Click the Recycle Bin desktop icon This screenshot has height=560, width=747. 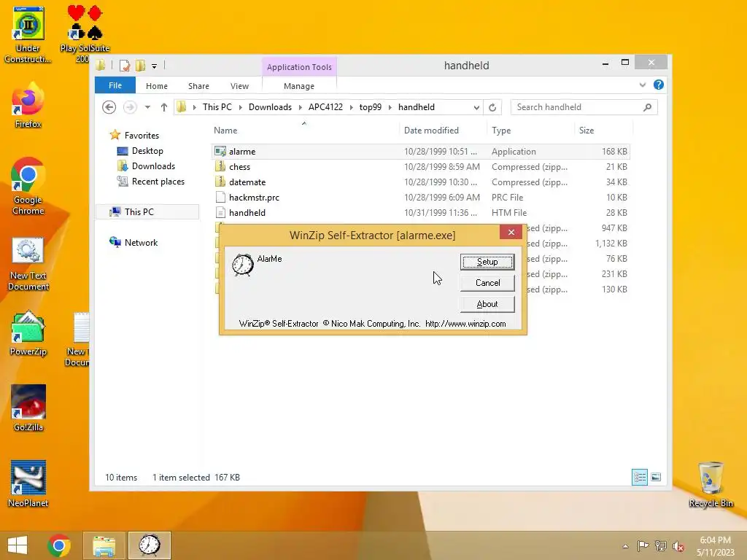(711, 485)
